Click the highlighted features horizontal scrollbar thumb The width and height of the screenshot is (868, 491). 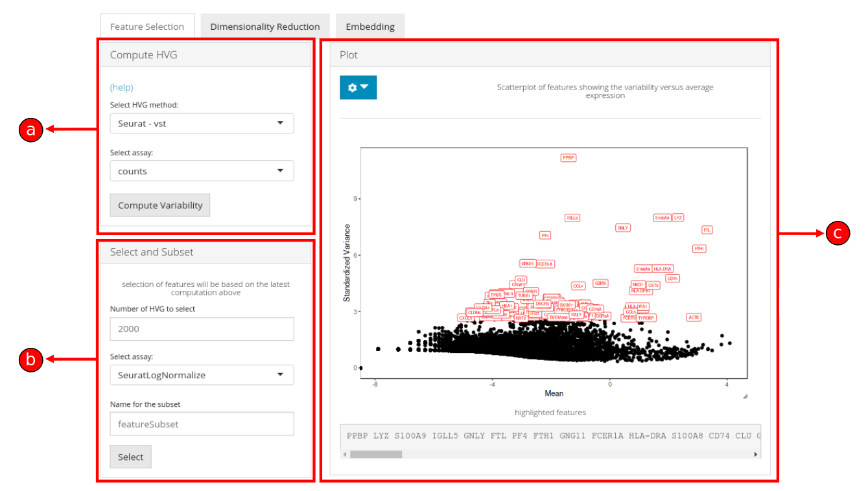(x=375, y=455)
